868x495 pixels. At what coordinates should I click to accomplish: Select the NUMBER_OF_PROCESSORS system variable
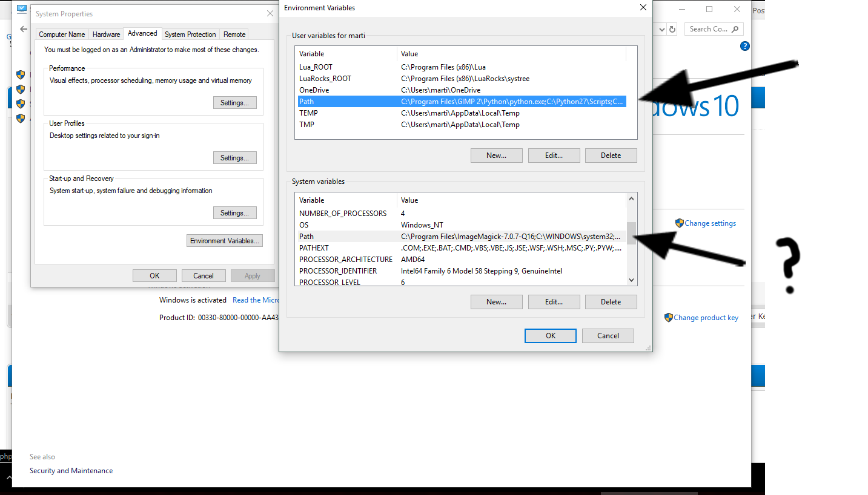461,214
